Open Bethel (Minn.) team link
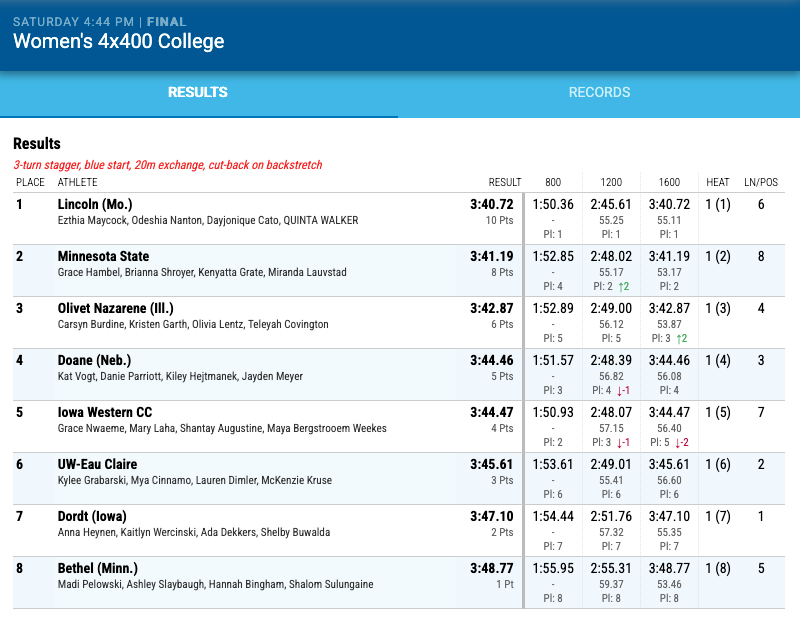This screenshot has width=800, height=622. click(97, 568)
